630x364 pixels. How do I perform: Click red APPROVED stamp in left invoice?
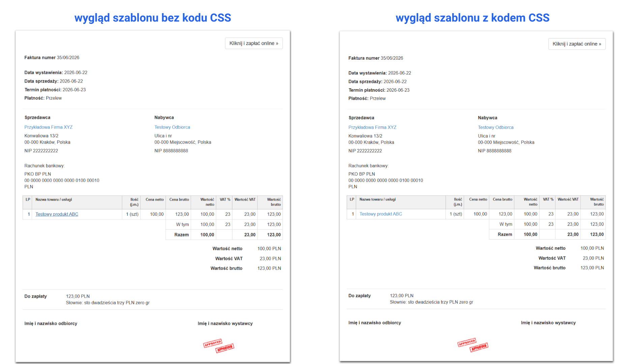coord(219,346)
